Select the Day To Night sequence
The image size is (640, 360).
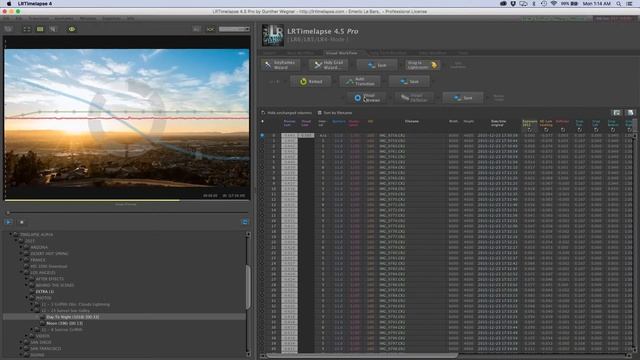pos(72,317)
